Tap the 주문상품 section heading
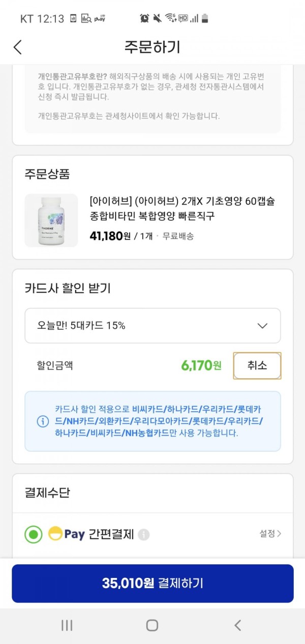This screenshot has width=305, height=644. (47, 174)
